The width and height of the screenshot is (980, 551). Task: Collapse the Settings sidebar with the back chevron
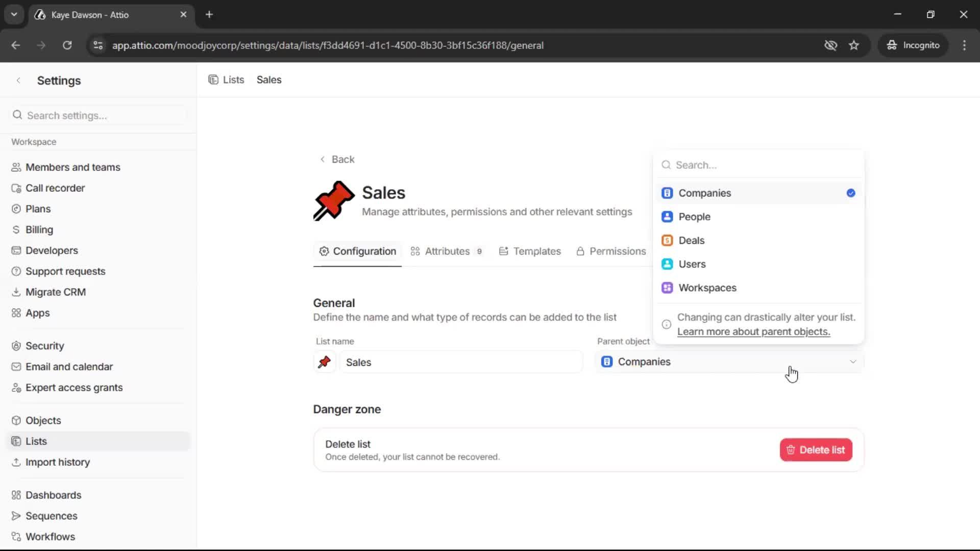click(18, 80)
